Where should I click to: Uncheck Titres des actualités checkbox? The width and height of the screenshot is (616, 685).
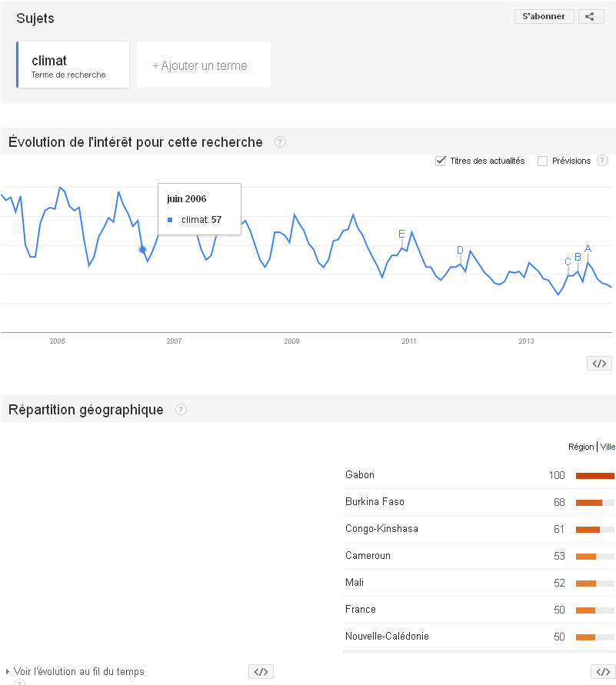441,161
